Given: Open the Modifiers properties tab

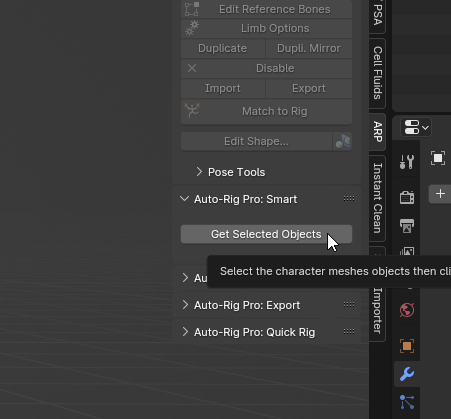Looking at the screenshot, I should pyautogui.click(x=407, y=374).
